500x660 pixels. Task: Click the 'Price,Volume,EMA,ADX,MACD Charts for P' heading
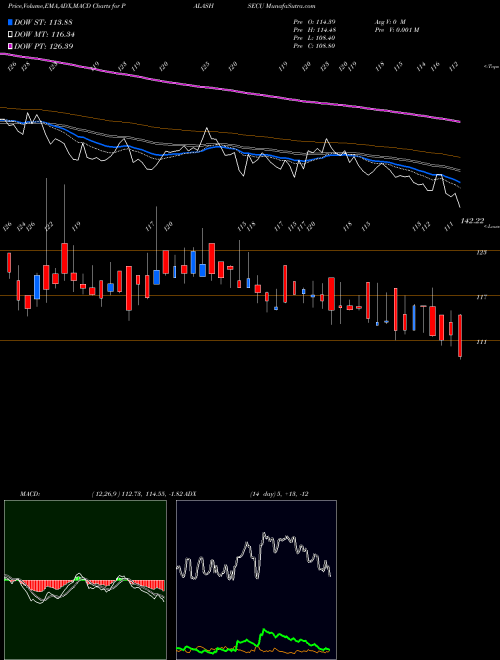[x=66, y=6]
